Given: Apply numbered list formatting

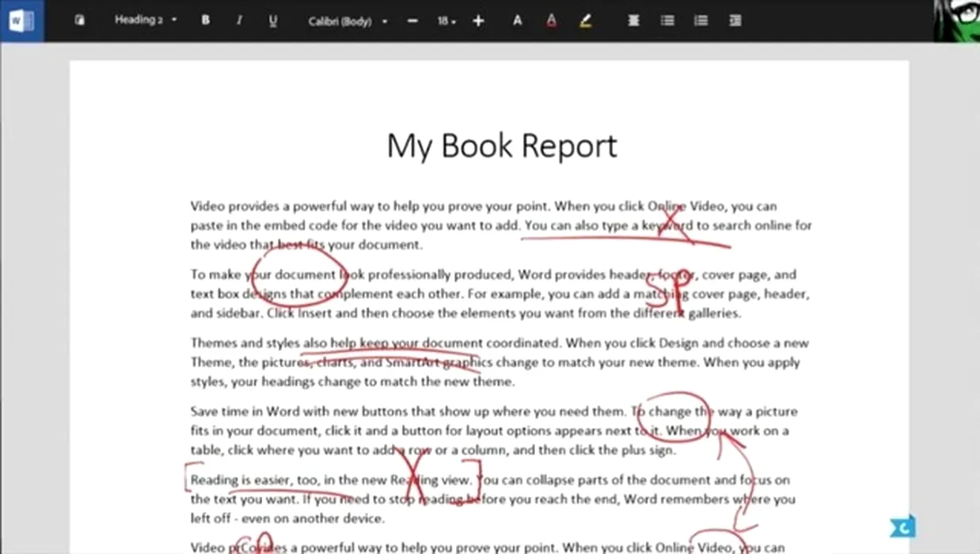Looking at the screenshot, I should [x=701, y=21].
